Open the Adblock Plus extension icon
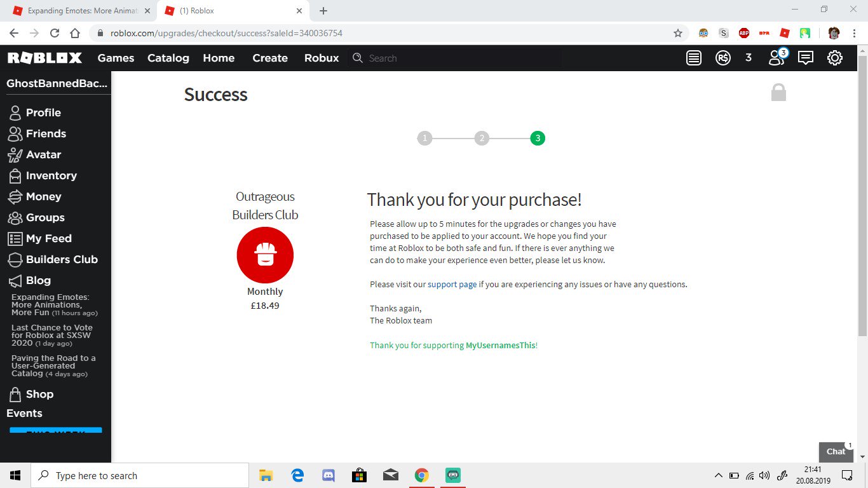 744,33
